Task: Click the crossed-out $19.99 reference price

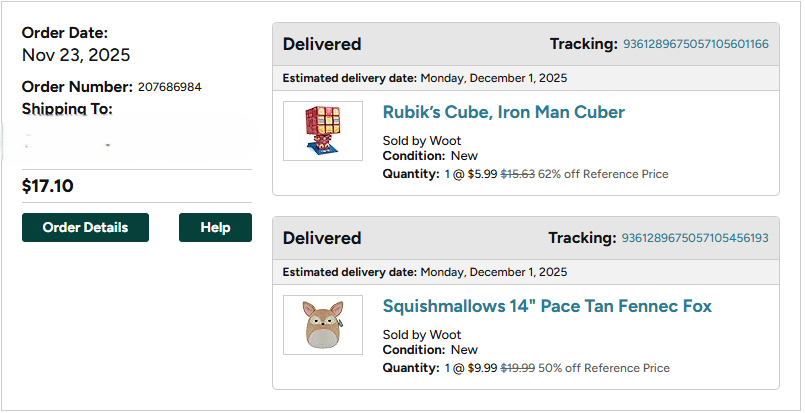Action: [x=517, y=368]
